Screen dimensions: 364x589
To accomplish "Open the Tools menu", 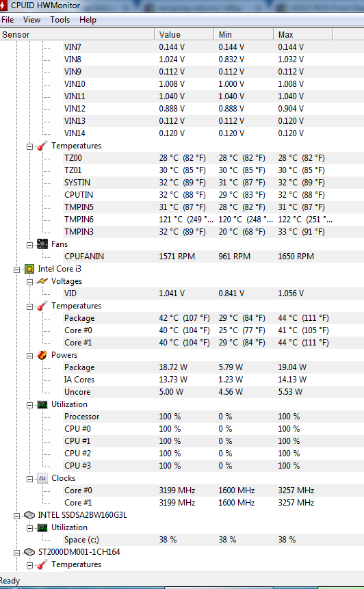I will (x=60, y=20).
